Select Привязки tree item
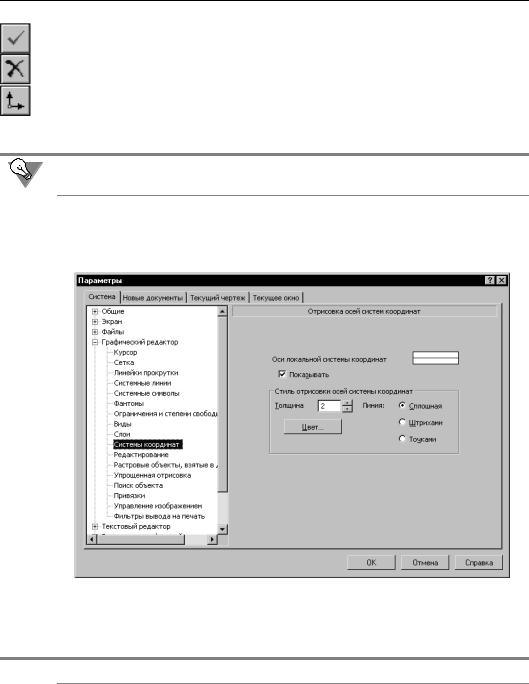The width and height of the screenshot is (529, 684). coord(129,496)
